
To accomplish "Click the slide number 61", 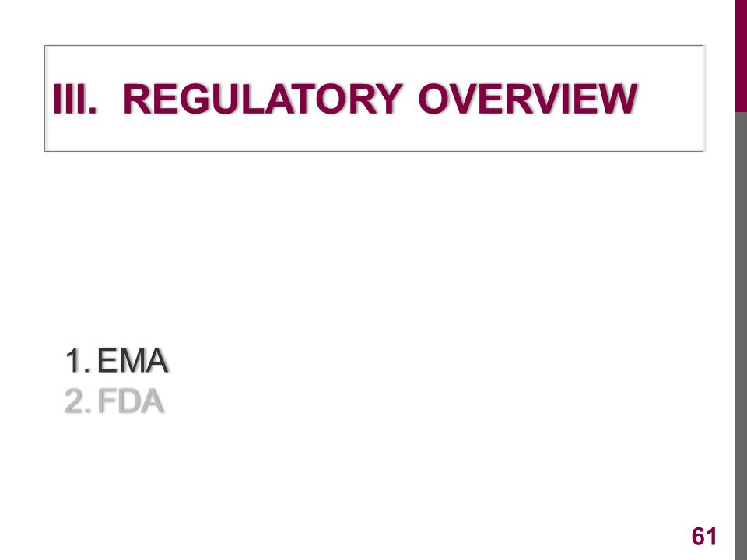I will 703,536.
